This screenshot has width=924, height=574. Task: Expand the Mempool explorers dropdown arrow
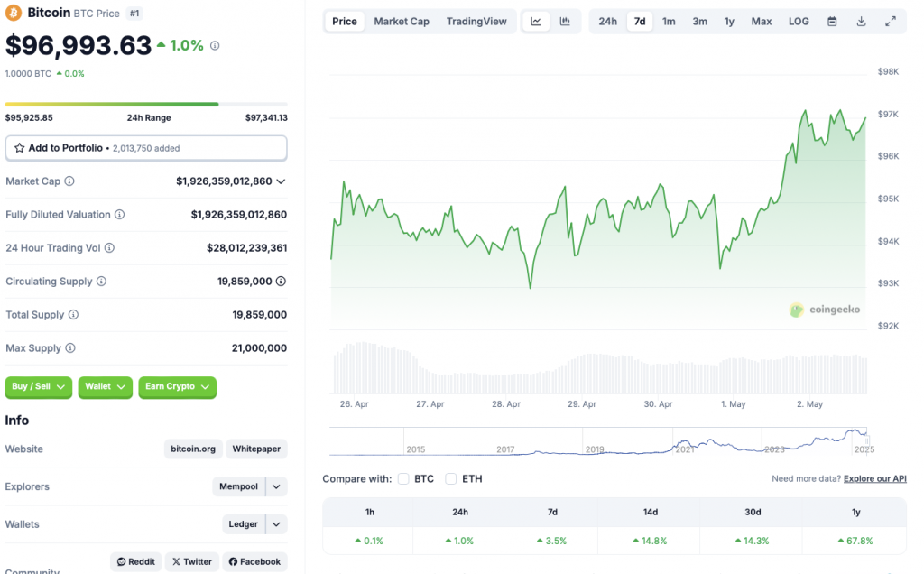(x=277, y=486)
